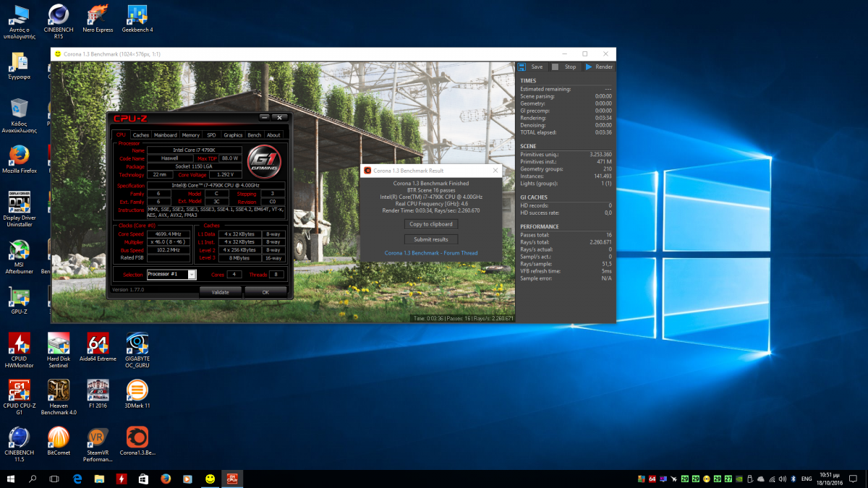The height and width of the screenshot is (488, 868).
Task: Open the Windows Start menu
Action: (x=11, y=479)
